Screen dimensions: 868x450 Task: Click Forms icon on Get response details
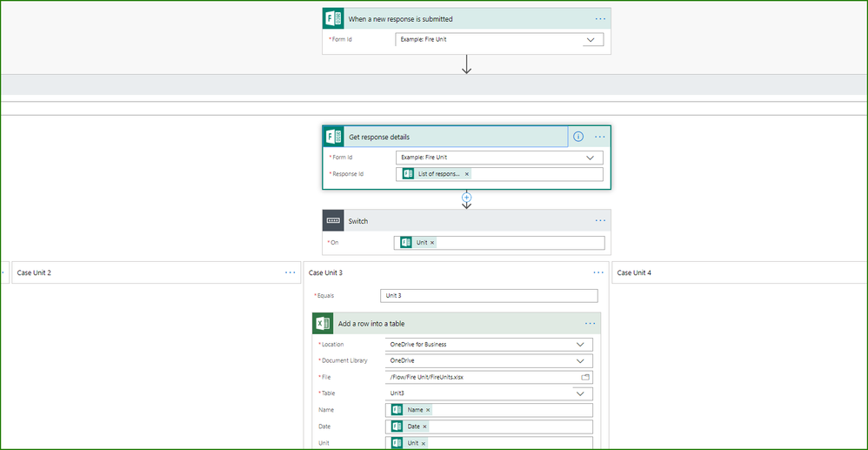[x=333, y=137]
